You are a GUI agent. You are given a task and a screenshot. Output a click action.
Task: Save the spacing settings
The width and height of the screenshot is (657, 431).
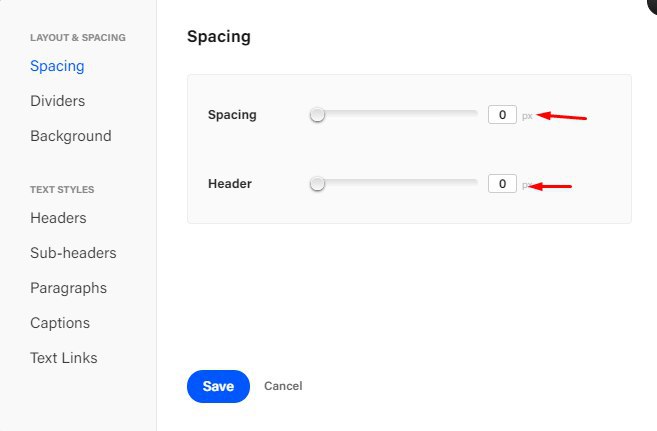click(x=218, y=386)
